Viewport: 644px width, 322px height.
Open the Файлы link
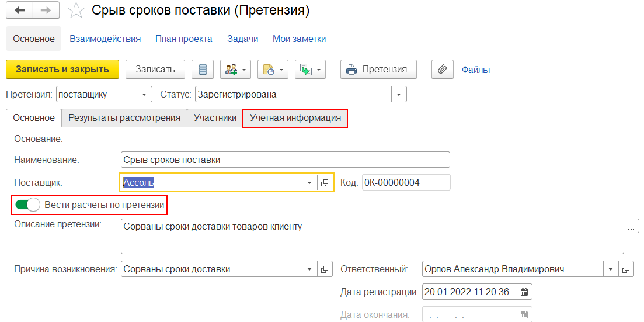click(475, 70)
